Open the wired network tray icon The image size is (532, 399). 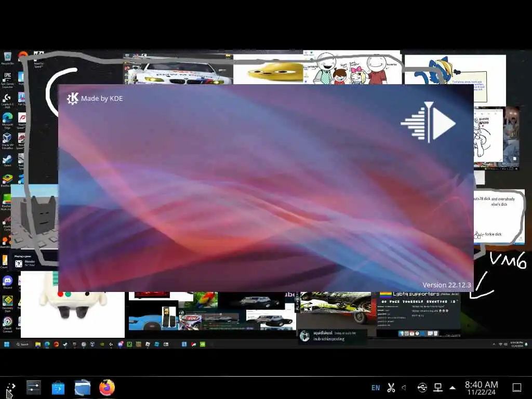(438, 388)
